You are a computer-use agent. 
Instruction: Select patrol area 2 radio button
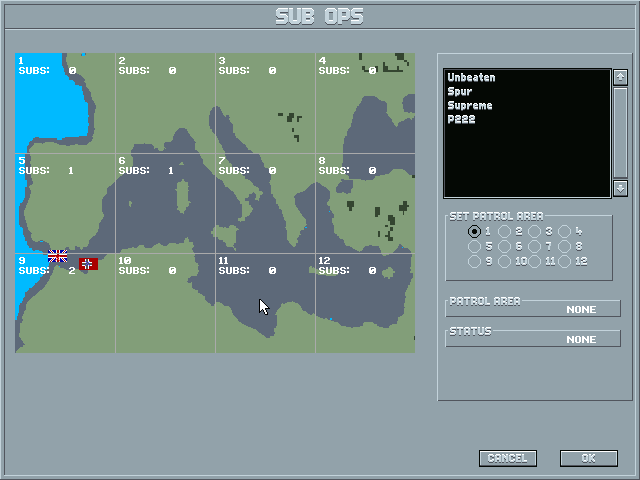click(x=504, y=231)
